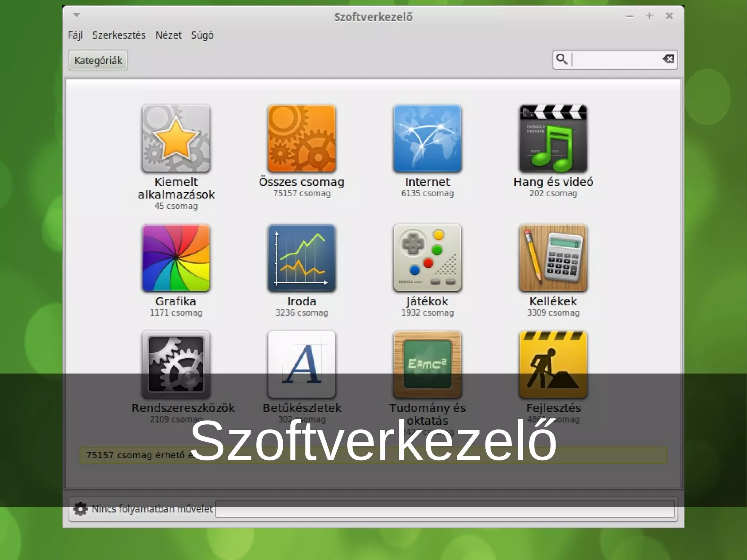This screenshot has height=560, width=747.
Task: Click the 'Tudomány és oktatás' label text
Action: pyautogui.click(x=427, y=414)
